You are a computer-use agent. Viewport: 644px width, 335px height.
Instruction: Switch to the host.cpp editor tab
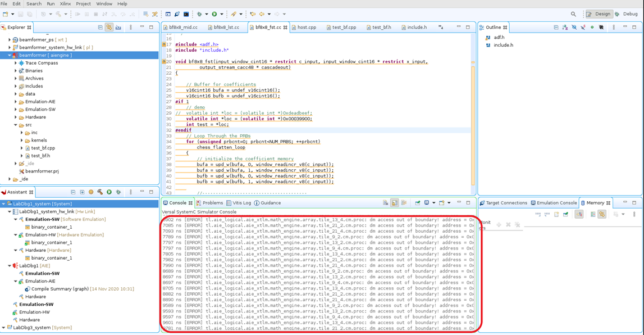(x=307, y=27)
